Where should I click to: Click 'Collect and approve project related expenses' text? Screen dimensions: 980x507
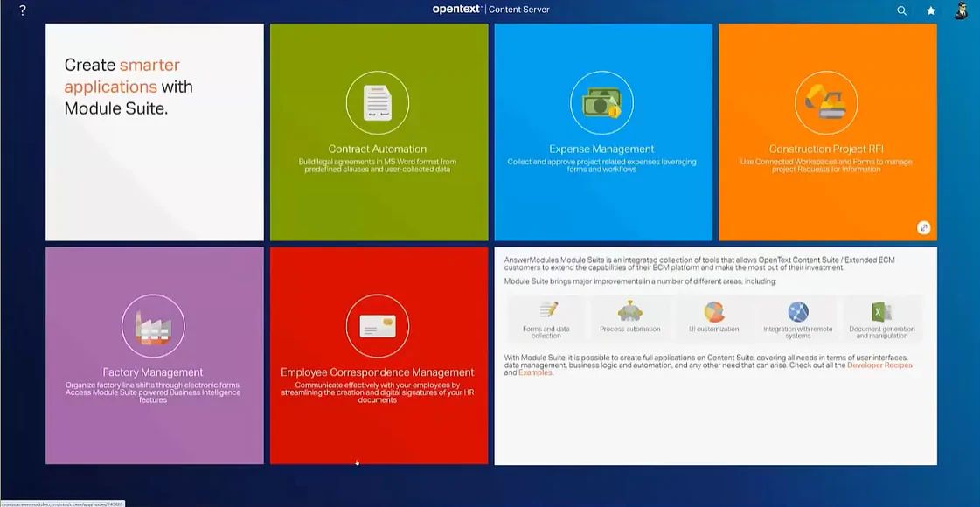point(601,166)
